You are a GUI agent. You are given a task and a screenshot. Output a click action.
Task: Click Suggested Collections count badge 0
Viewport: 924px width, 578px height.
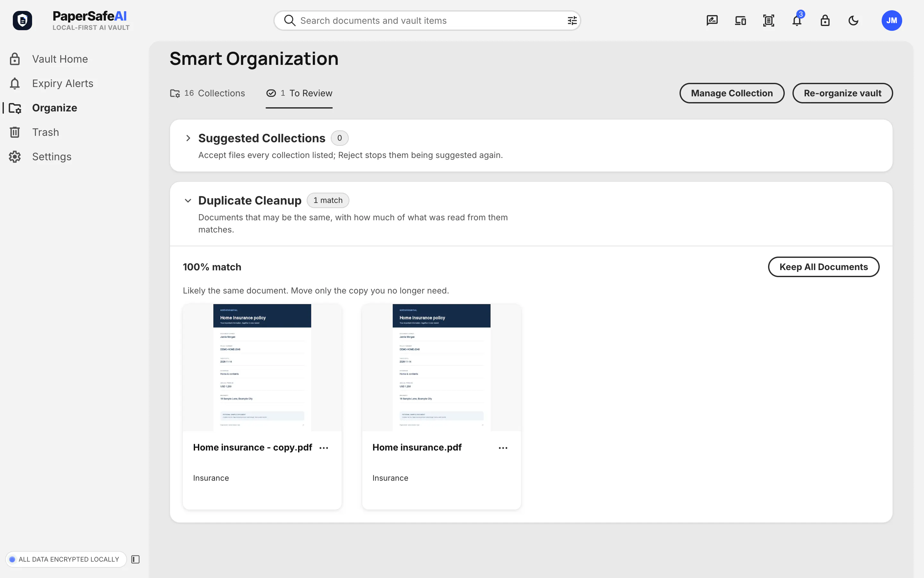tap(339, 138)
